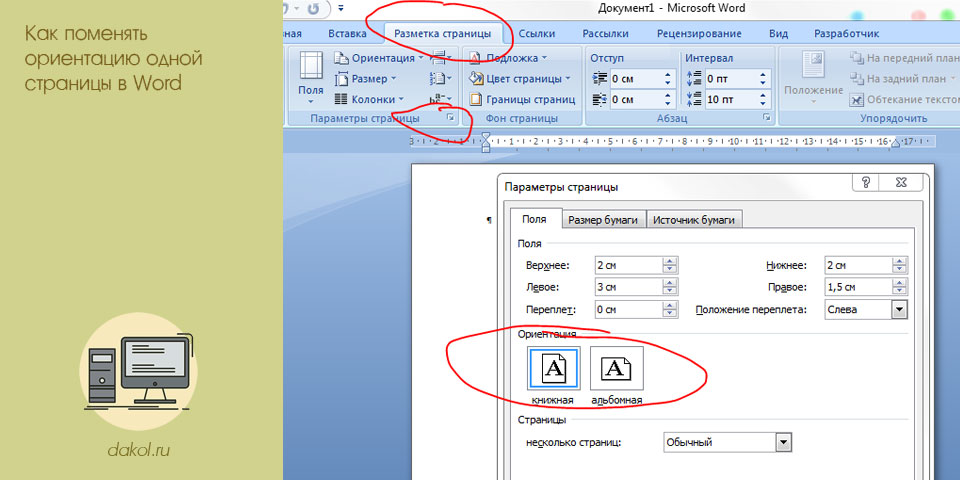
Task: Open Рассылки ribbon tab
Action: coord(605,34)
